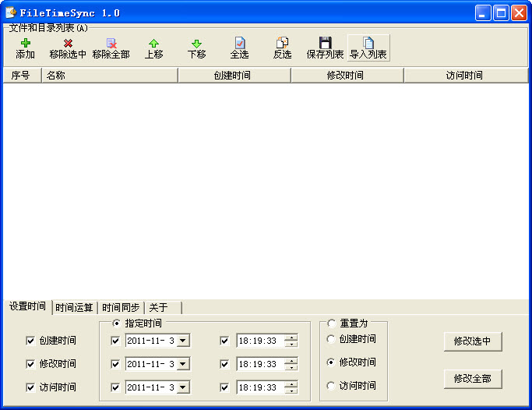The width and height of the screenshot is (532, 410).
Task: Expand the second row date dropdown
Action: [x=183, y=364]
